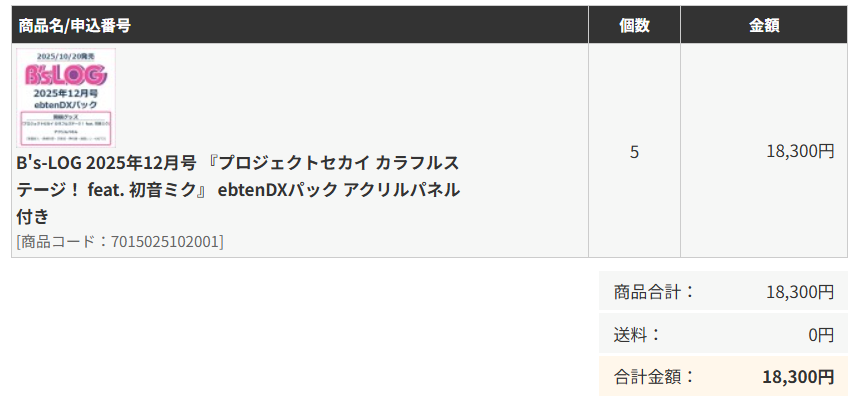The height and width of the screenshot is (409, 855).
Task: Click the 個数 column header
Action: [634, 25]
